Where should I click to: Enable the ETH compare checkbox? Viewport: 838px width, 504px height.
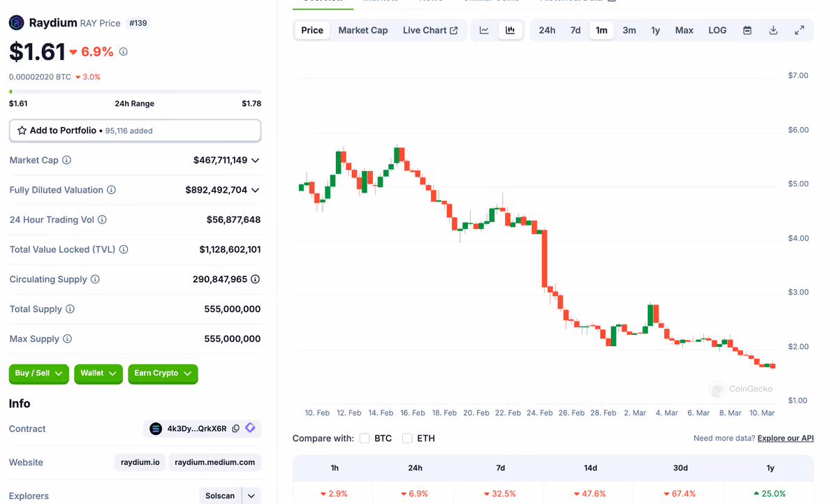tap(407, 438)
